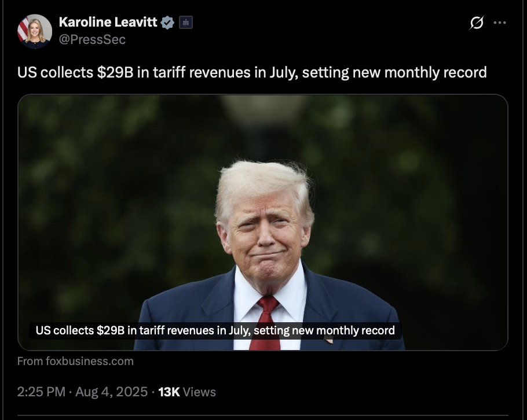Open the Aug 4, 2025 date link
The height and width of the screenshot is (420, 527).
point(112,392)
